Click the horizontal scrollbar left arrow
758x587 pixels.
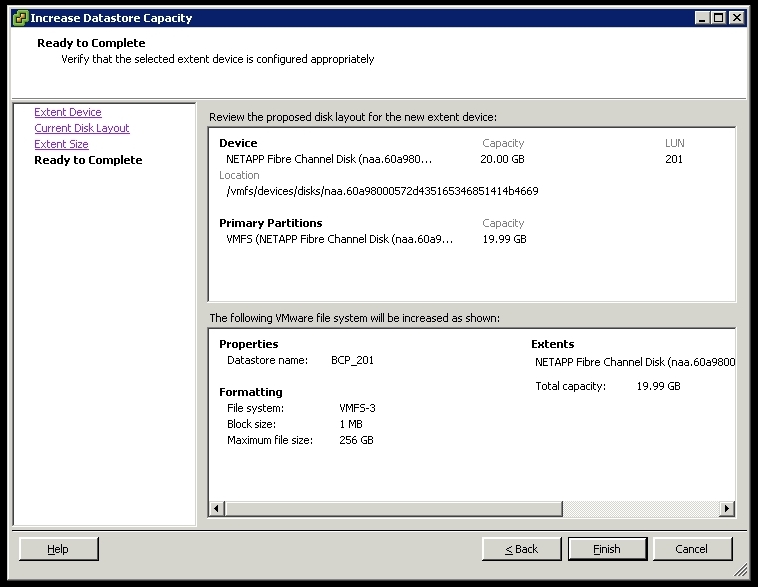(x=216, y=509)
